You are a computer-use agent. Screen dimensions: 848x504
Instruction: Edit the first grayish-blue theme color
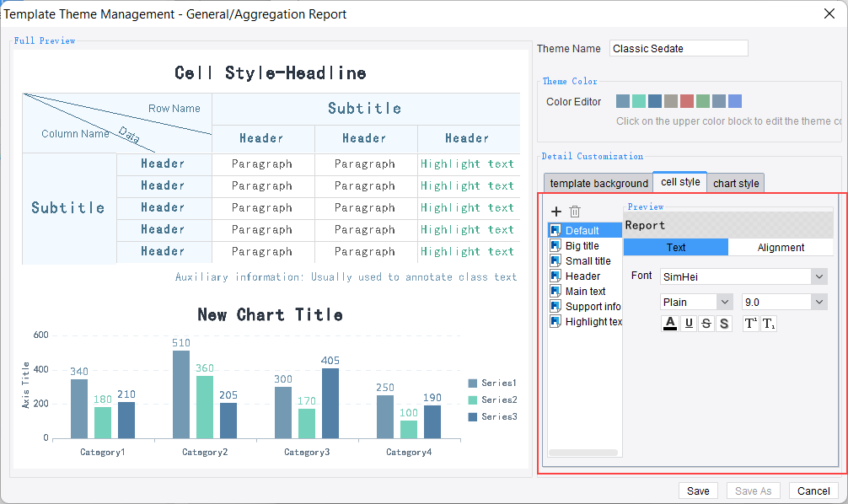point(623,101)
